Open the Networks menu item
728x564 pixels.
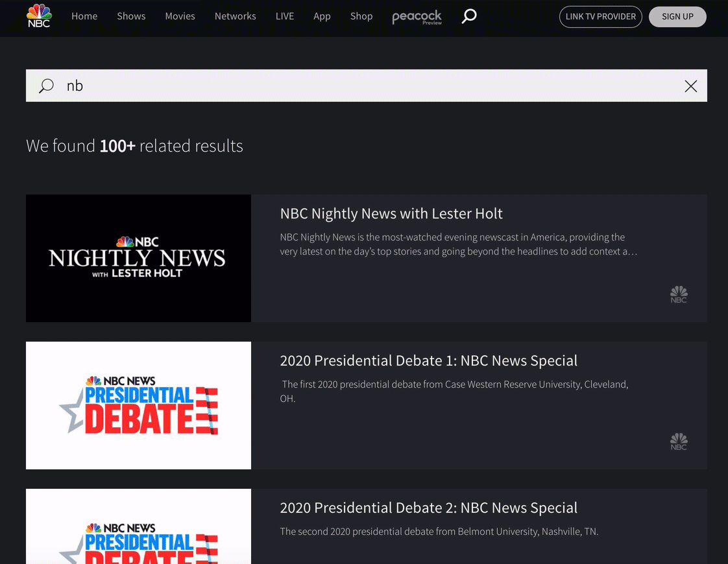236,16
